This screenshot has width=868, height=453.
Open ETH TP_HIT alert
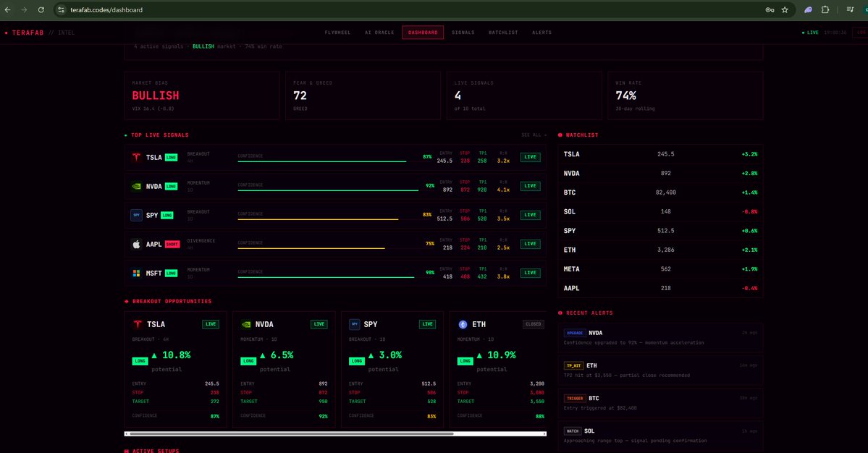pyautogui.click(x=660, y=370)
